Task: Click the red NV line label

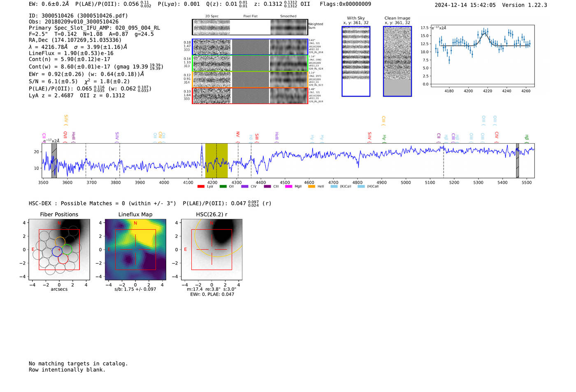Action: 238,134
